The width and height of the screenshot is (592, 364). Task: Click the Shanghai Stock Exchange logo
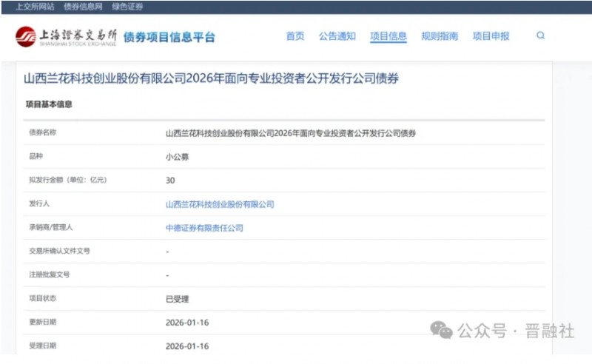(66, 37)
